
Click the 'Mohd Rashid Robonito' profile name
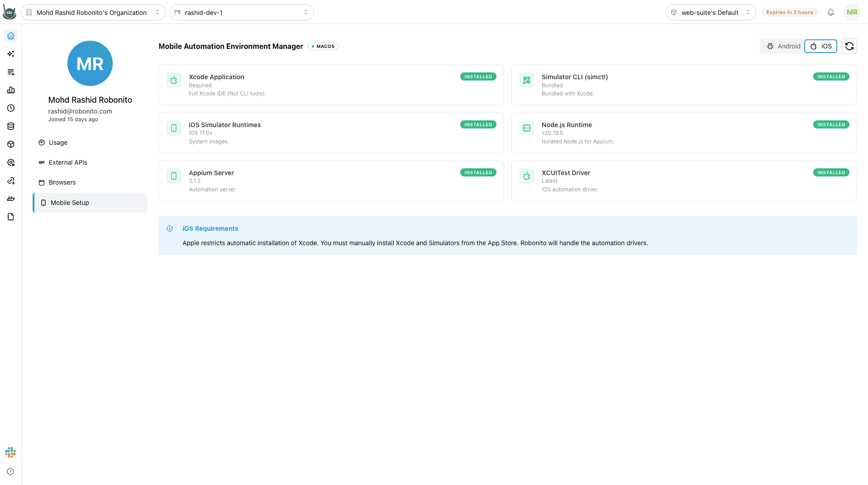click(x=90, y=100)
